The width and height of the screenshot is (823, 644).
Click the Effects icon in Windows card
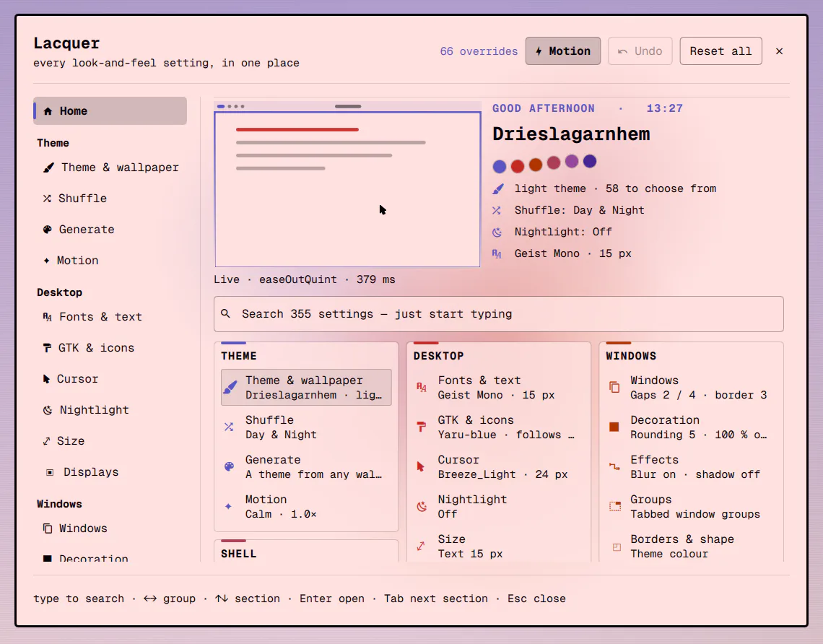[614, 466]
